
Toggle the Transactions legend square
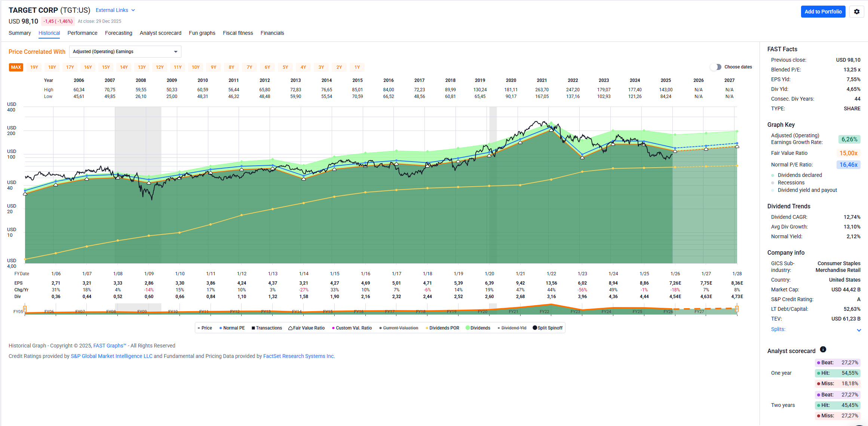(253, 328)
